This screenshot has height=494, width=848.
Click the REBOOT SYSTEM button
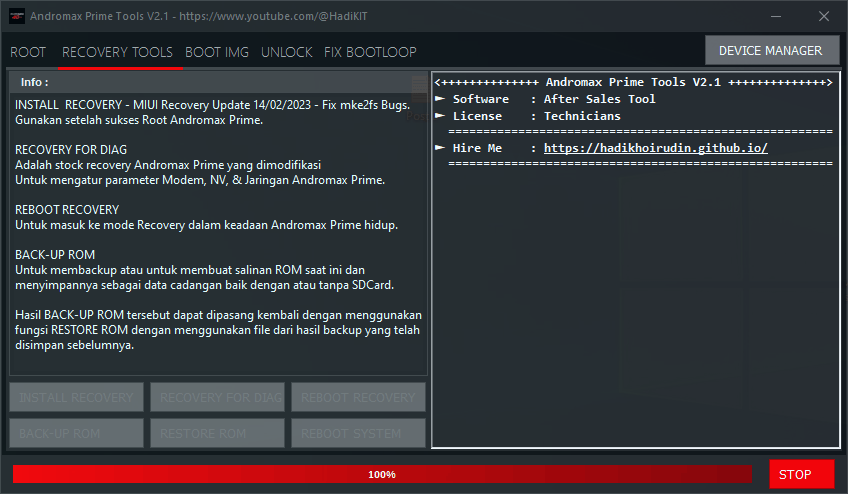359,433
